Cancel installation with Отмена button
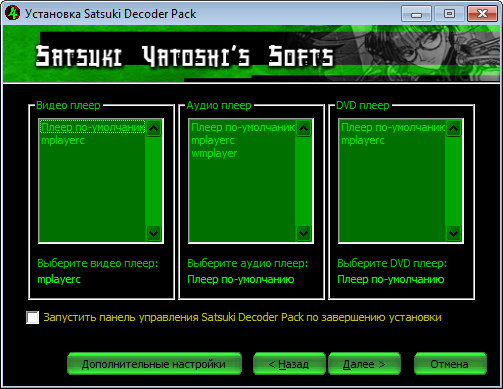 tap(450, 364)
